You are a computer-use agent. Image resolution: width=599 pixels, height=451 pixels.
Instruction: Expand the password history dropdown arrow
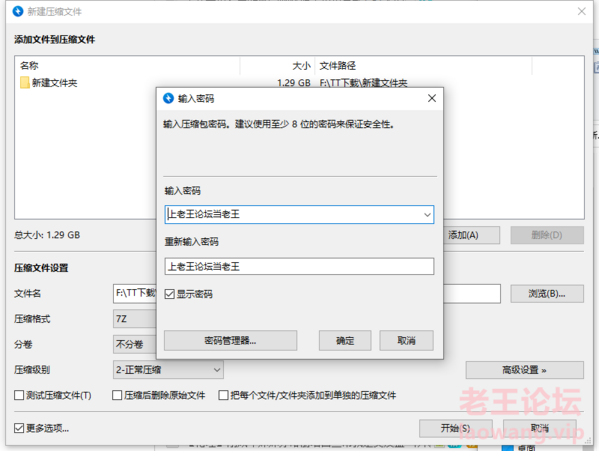pyautogui.click(x=427, y=215)
